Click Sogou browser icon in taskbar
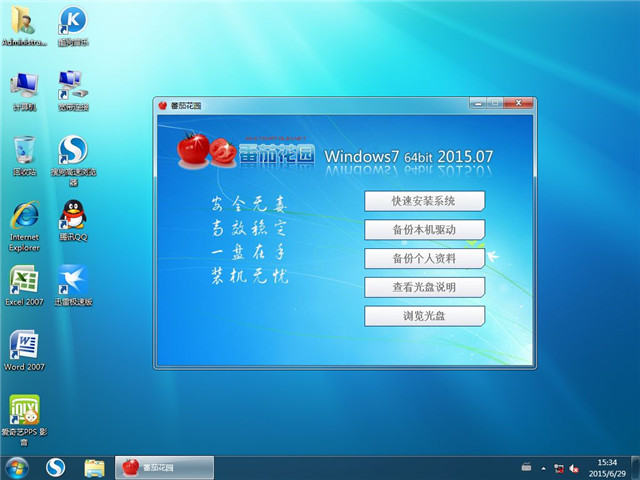This screenshot has width=640, height=480. point(55,468)
